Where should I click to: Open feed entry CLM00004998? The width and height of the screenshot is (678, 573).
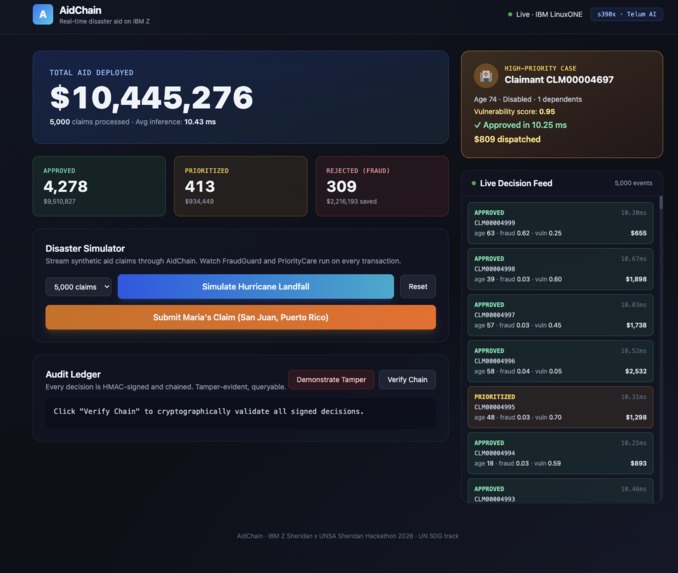coord(560,269)
